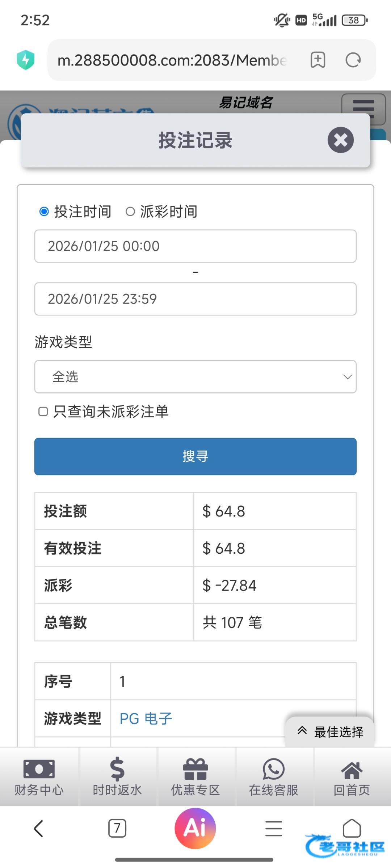
Task: Open 财务中心 in the bottom bar
Action: [x=39, y=776]
